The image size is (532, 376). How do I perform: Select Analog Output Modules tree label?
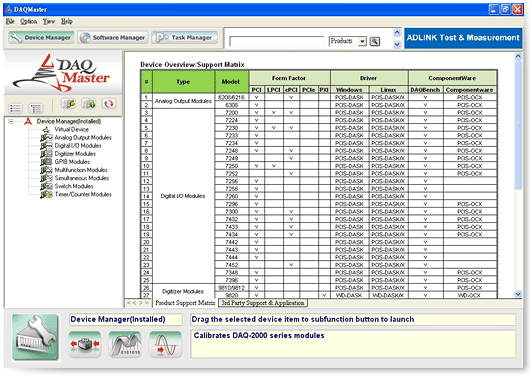(83, 137)
